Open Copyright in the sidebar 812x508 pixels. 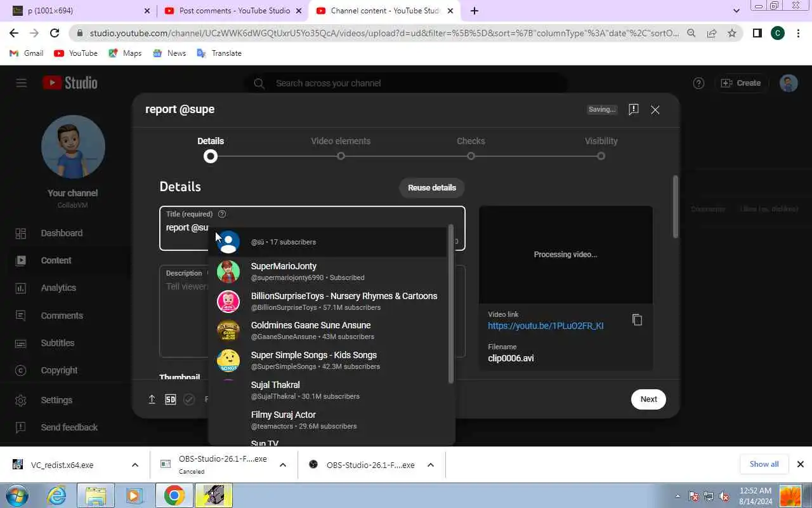click(59, 370)
